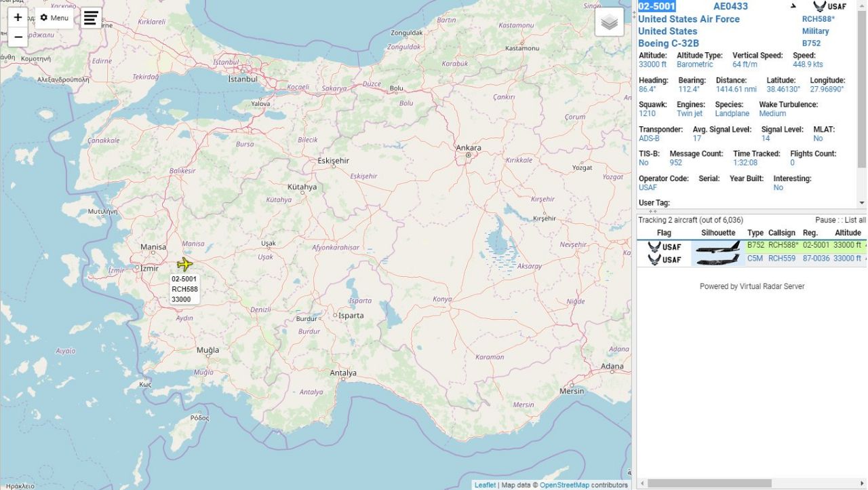Click B752 silhouette in first row

pos(718,246)
